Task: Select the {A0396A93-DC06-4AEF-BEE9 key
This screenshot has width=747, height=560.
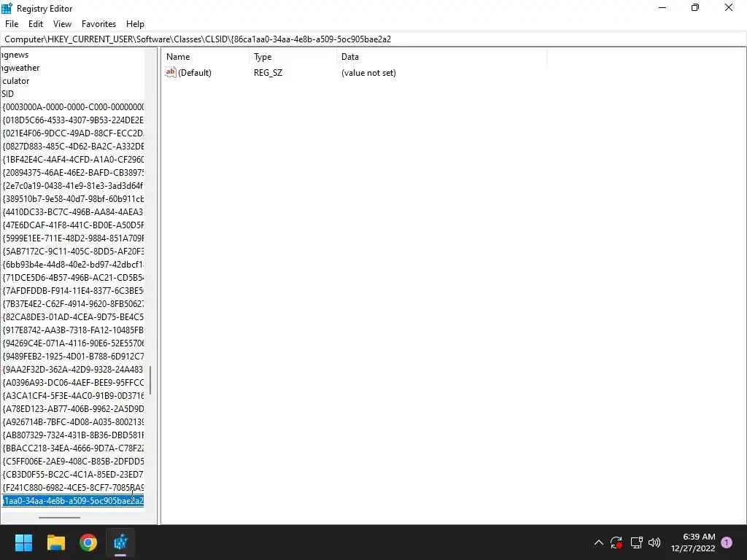Action: point(73,382)
